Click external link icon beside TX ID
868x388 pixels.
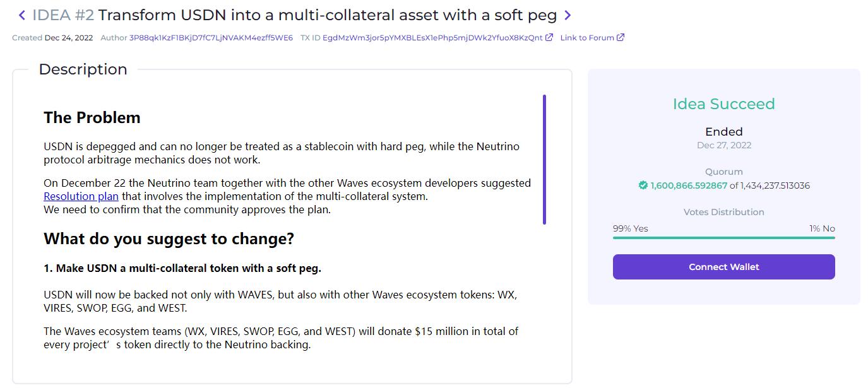(x=549, y=37)
